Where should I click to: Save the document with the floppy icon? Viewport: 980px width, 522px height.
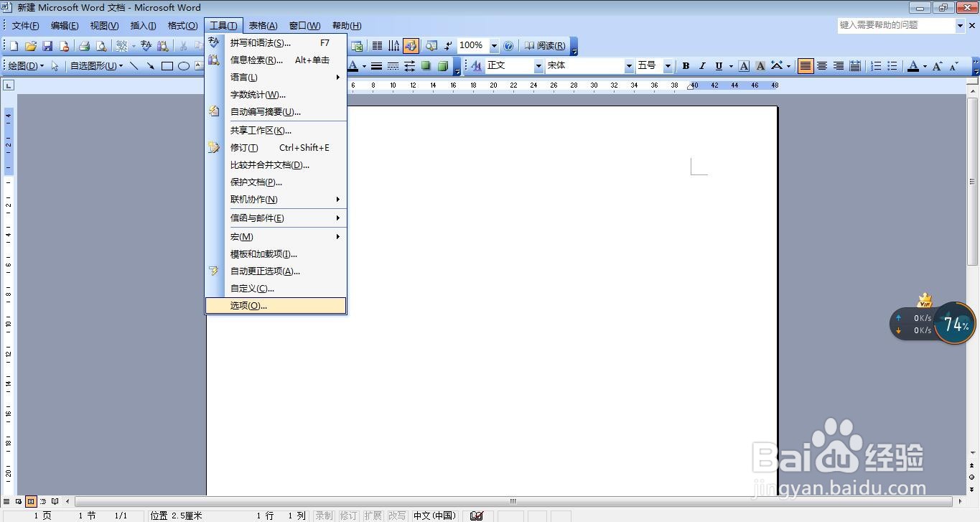[47, 46]
